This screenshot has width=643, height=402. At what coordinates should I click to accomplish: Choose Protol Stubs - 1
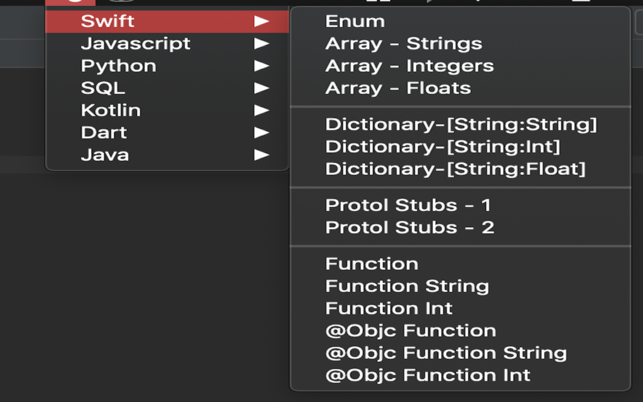460,205
